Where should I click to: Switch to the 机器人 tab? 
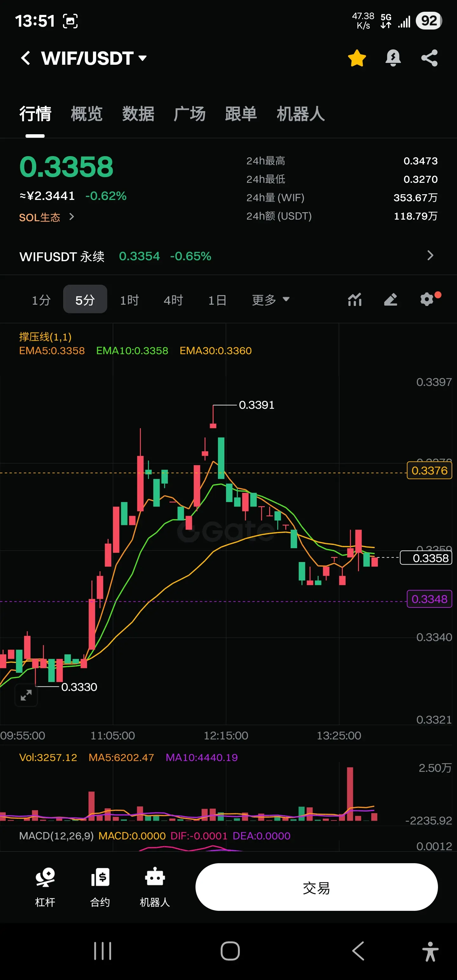(x=301, y=114)
